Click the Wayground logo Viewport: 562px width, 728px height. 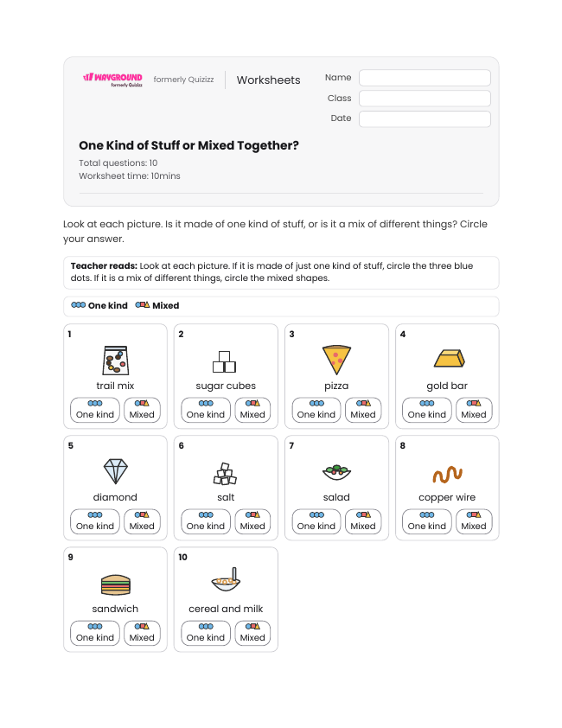pos(113,80)
